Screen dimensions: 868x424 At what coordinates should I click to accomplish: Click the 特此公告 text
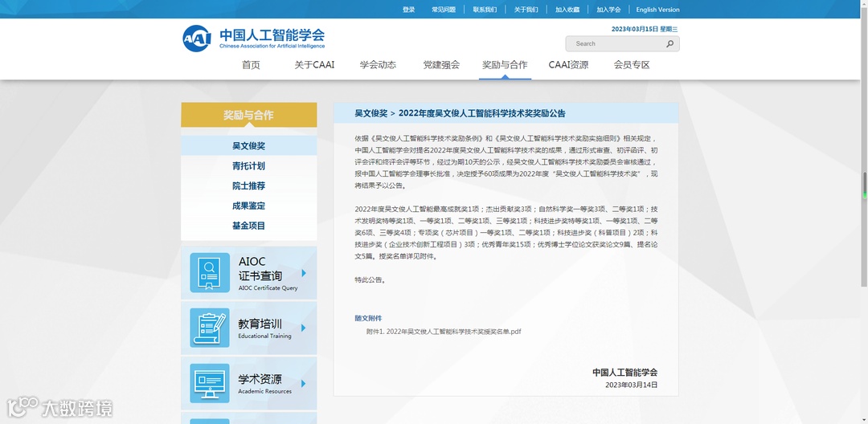[370, 280]
